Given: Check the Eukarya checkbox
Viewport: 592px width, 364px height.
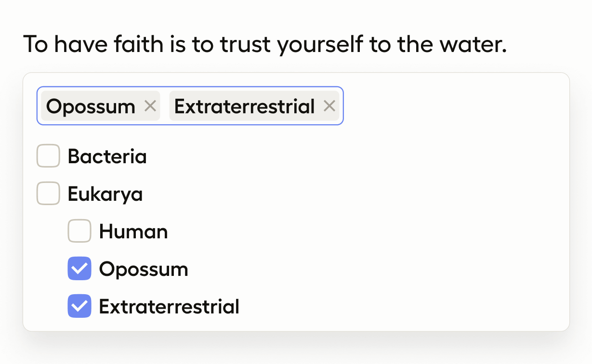Looking at the screenshot, I should (48, 194).
